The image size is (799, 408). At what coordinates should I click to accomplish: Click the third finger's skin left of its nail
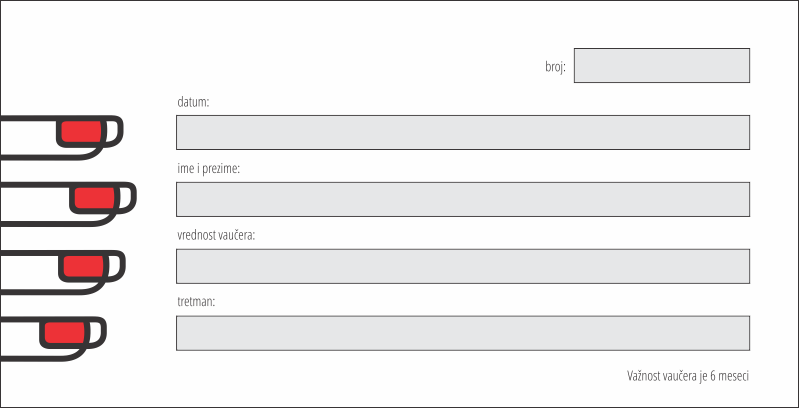point(29,271)
